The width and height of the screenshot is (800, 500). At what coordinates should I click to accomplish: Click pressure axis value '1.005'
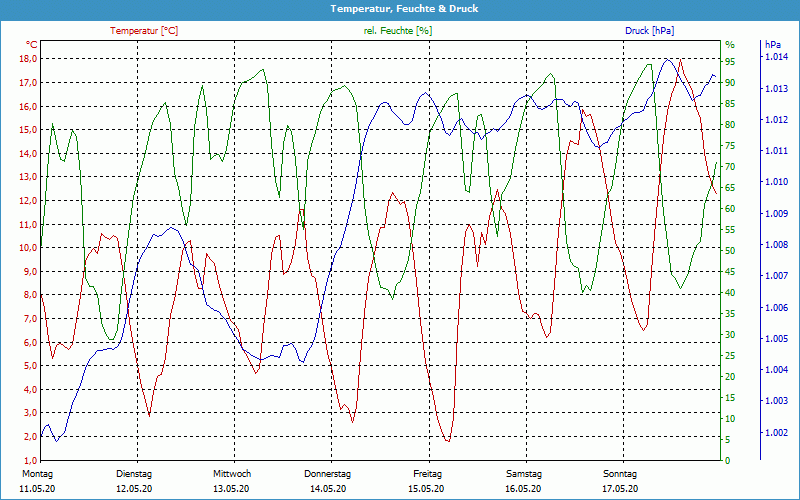776,339
